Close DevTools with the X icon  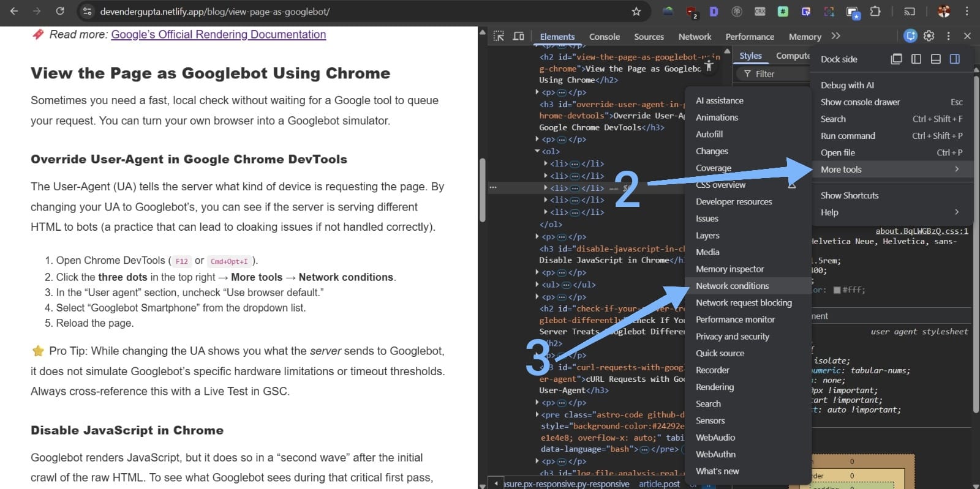tap(967, 36)
